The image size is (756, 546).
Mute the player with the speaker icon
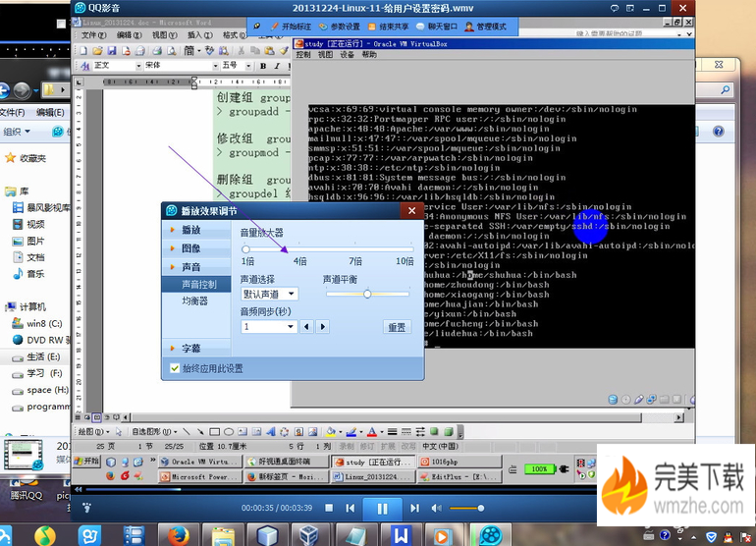[436, 508]
